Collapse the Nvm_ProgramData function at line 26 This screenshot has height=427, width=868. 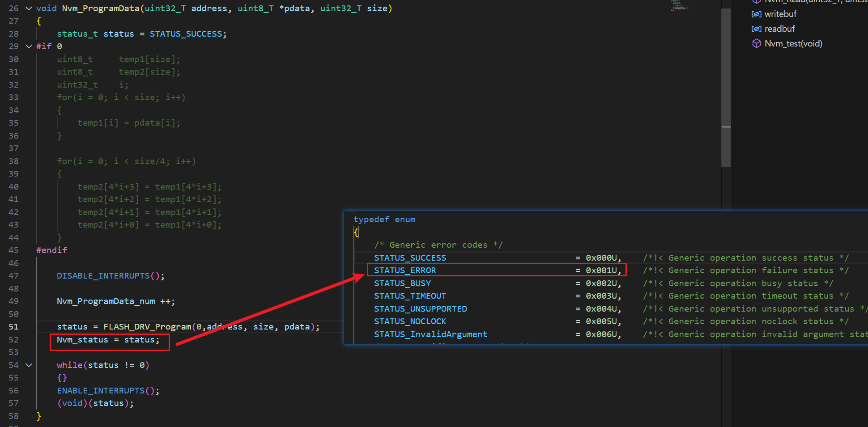coord(29,8)
